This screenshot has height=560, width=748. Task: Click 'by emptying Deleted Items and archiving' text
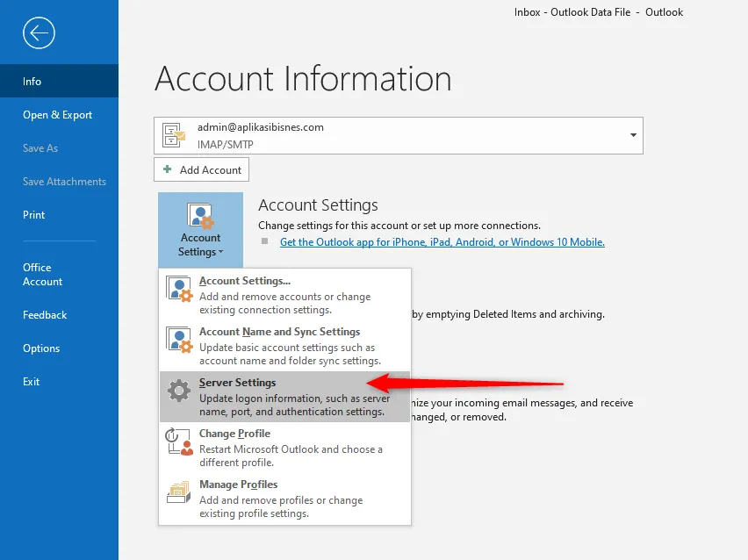[x=508, y=314]
